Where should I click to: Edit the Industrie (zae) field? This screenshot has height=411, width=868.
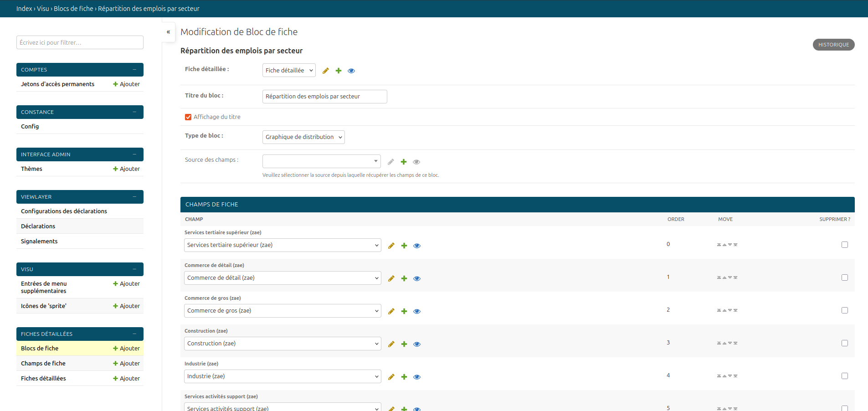coord(391,377)
